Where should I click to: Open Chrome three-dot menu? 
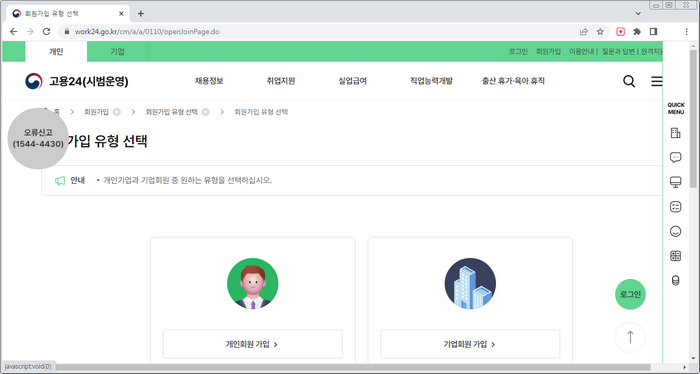(x=687, y=32)
